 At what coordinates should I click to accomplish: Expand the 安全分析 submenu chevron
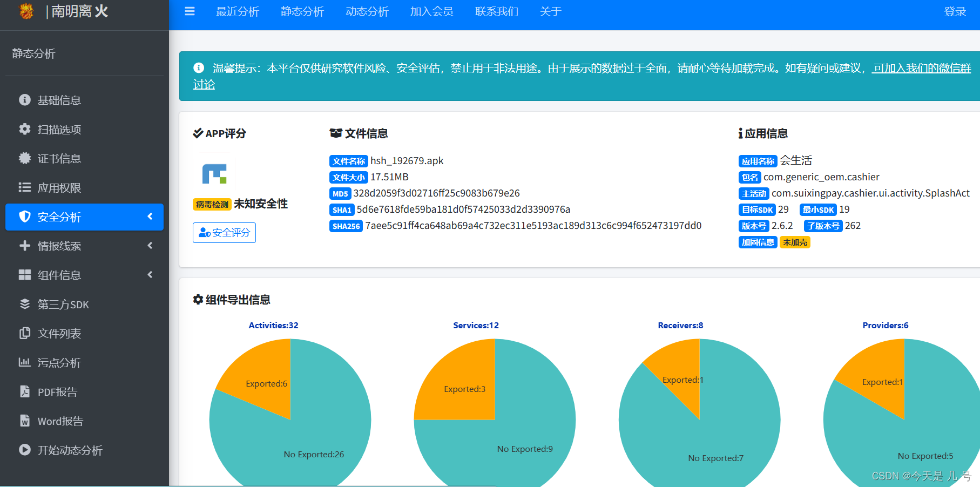[150, 217]
